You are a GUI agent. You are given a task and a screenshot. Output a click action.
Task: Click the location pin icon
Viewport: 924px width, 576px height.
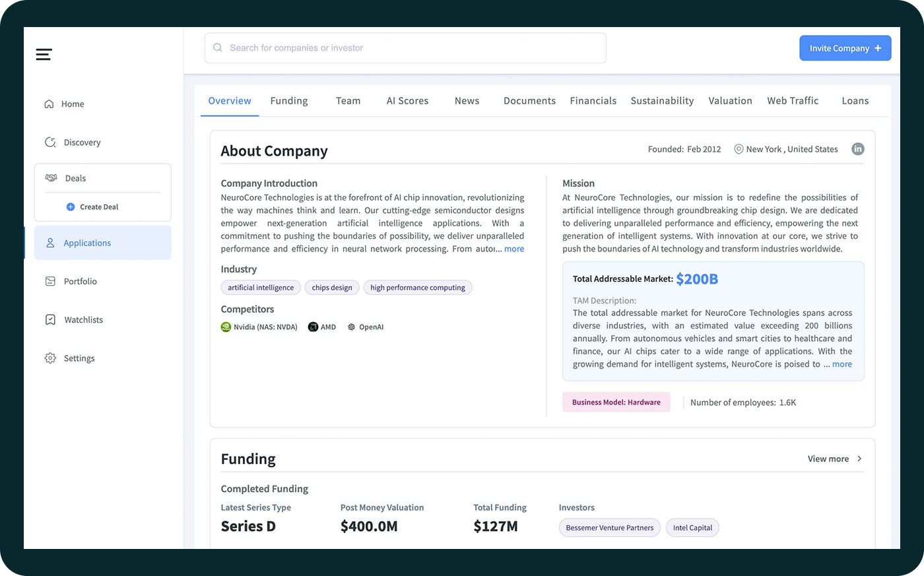tap(739, 149)
